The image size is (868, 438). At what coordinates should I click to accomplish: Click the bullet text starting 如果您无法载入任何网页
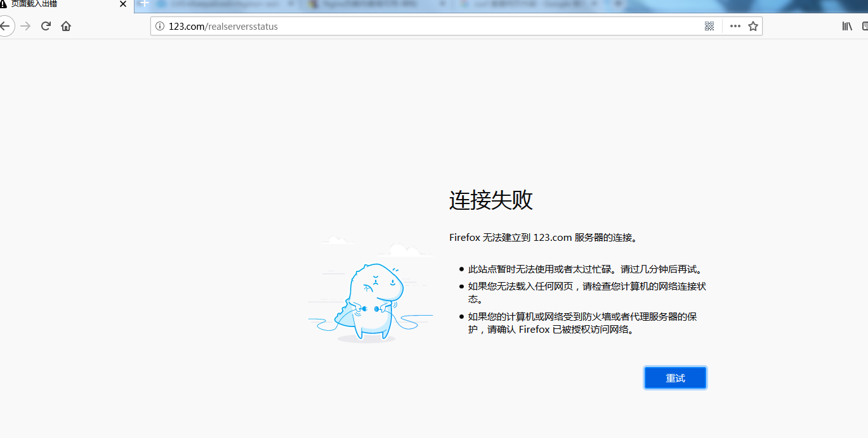pos(587,292)
